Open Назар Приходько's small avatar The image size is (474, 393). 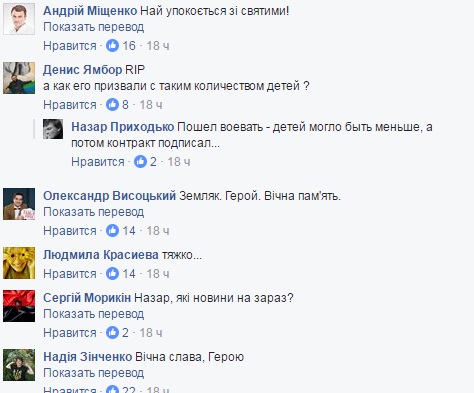tap(53, 129)
